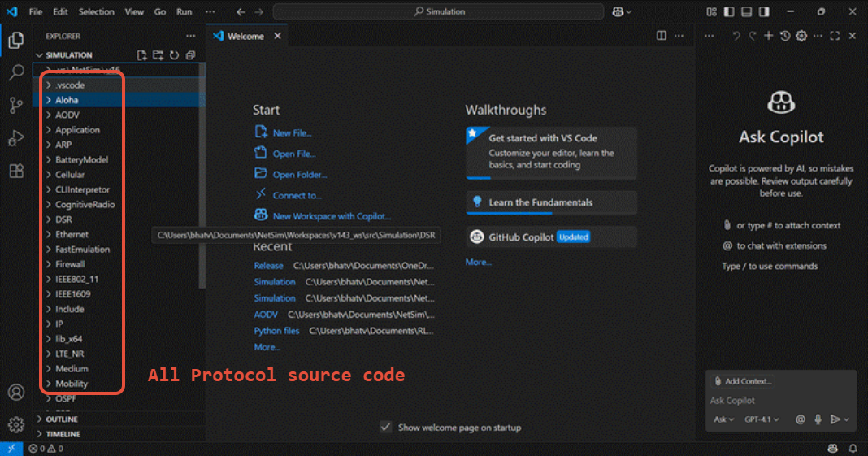
Task: Open the Manage gear in activity bar
Action: point(16,424)
